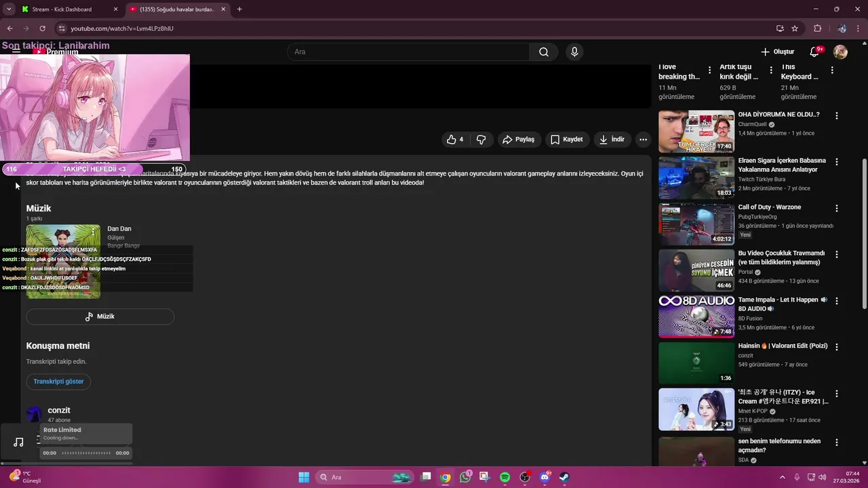Open options for Call of Duty - Warzone video
The height and width of the screenshot is (488, 868).
(x=836, y=208)
